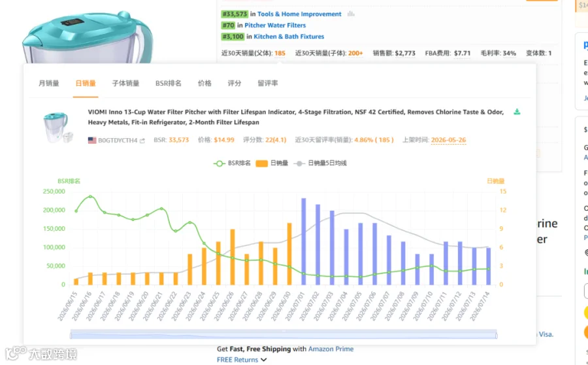Screen dimensions: 588x365
Task: Click the #33,573 rank badge
Action: pyautogui.click(x=235, y=14)
